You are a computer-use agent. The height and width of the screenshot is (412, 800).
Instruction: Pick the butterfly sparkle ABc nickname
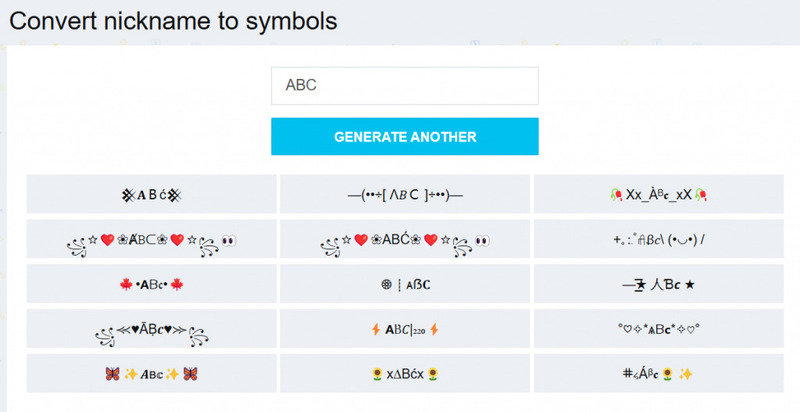pos(152,374)
